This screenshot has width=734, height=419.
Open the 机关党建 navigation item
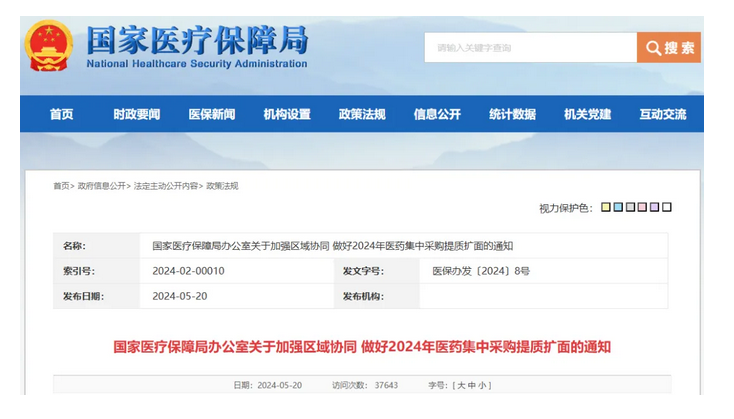point(587,114)
